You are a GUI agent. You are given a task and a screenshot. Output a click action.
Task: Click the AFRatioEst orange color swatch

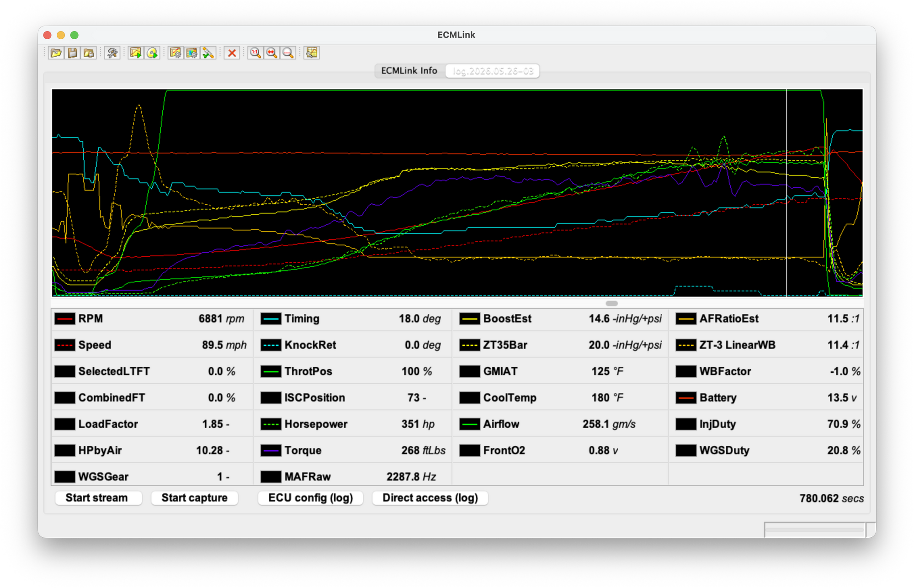(x=686, y=319)
